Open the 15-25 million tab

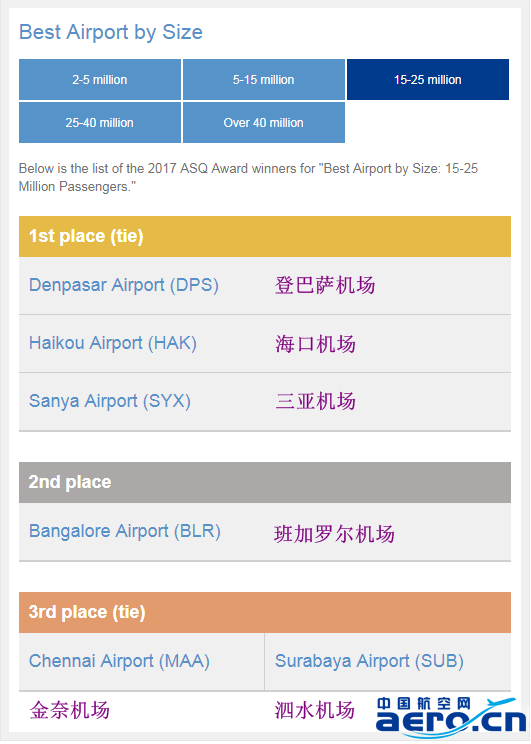point(428,80)
